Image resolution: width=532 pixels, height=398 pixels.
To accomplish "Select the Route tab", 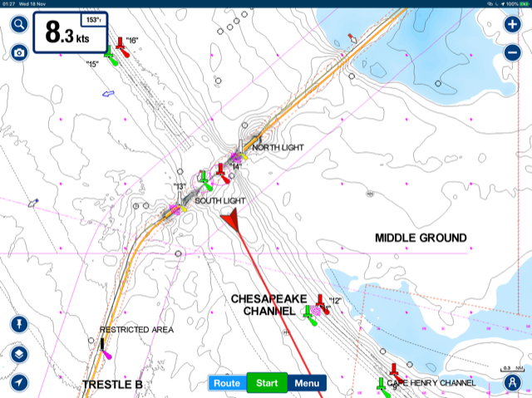I will 227,383.
